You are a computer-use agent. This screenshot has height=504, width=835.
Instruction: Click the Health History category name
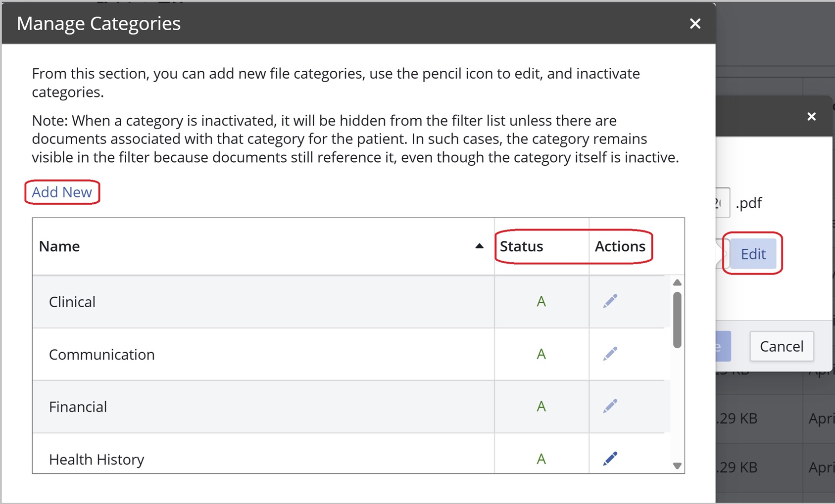click(x=97, y=459)
